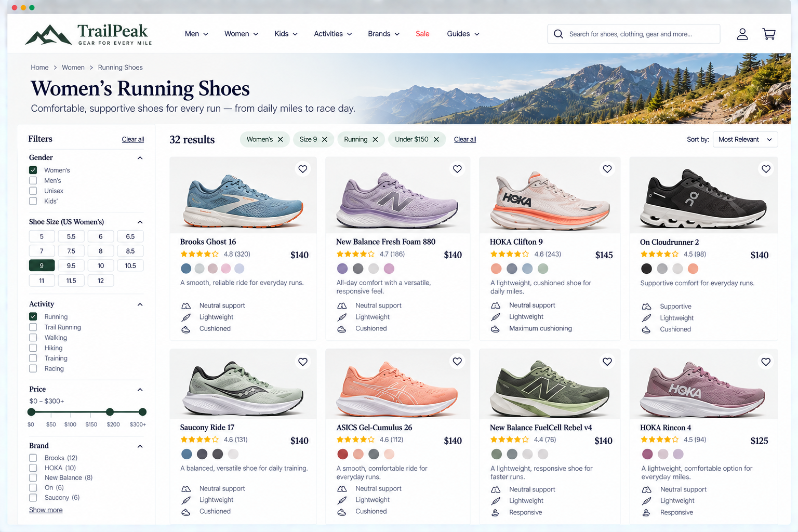The height and width of the screenshot is (532, 798).
Task: Collapse the Shoe Size filter section
Action: click(x=140, y=222)
